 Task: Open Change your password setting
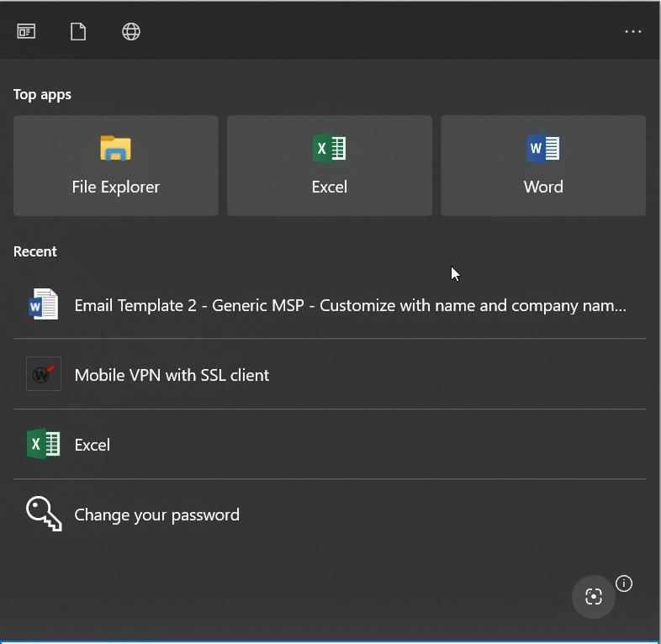329,515
